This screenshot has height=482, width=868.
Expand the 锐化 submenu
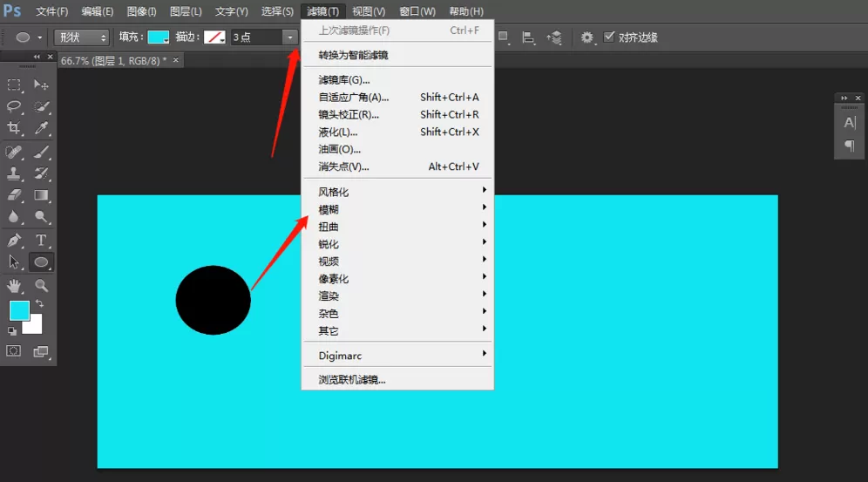pos(397,244)
